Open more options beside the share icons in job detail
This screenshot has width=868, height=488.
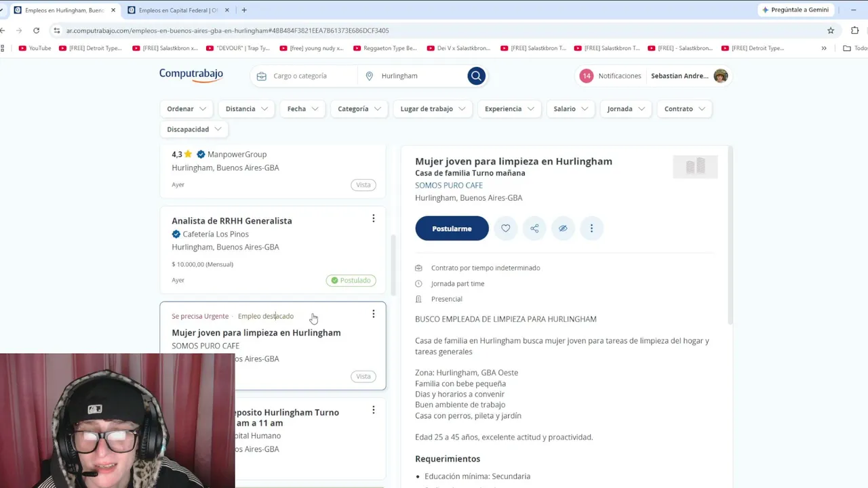click(x=591, y=228)
